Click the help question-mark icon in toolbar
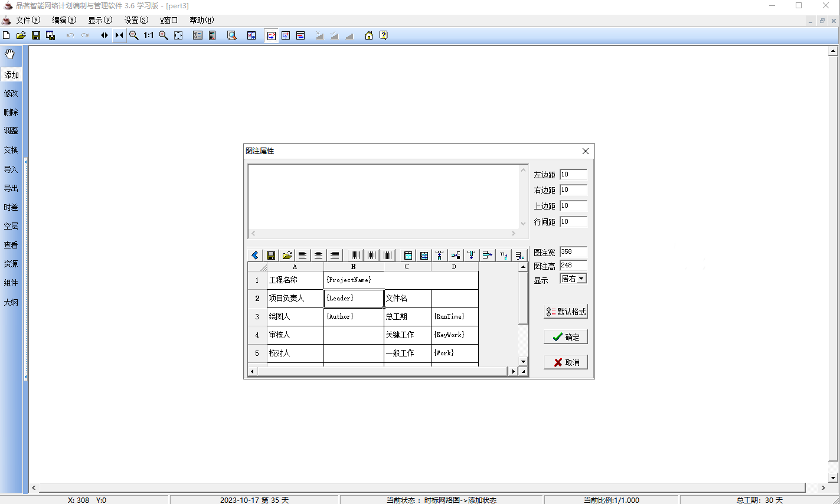Screen dimensions: 840x504 384,35
